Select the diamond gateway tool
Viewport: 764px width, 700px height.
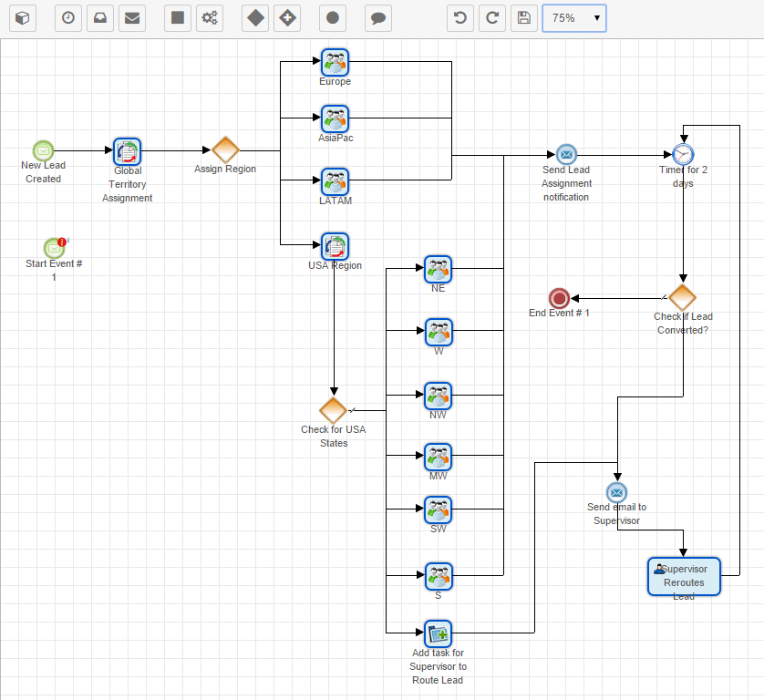[x=255, y=18]
